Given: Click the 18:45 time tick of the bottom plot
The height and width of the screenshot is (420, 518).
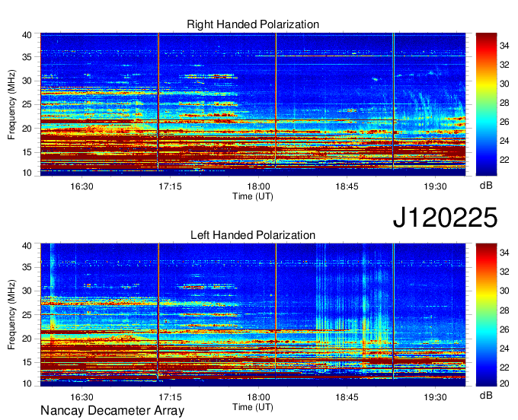Looking at the screenshot, I should coord(347,397).
